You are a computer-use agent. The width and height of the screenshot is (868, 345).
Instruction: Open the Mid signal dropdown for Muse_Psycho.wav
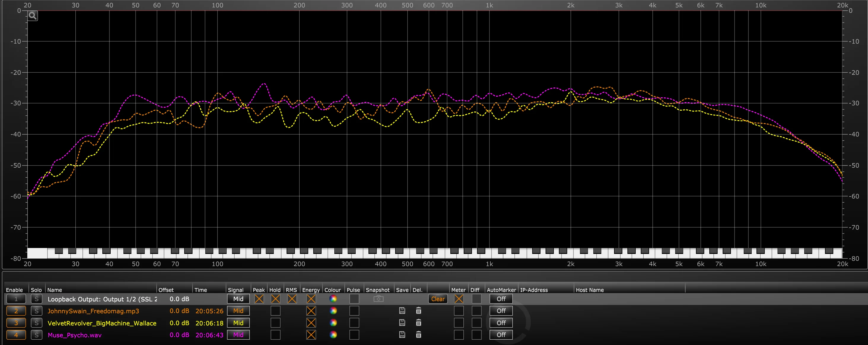point(238,335)
